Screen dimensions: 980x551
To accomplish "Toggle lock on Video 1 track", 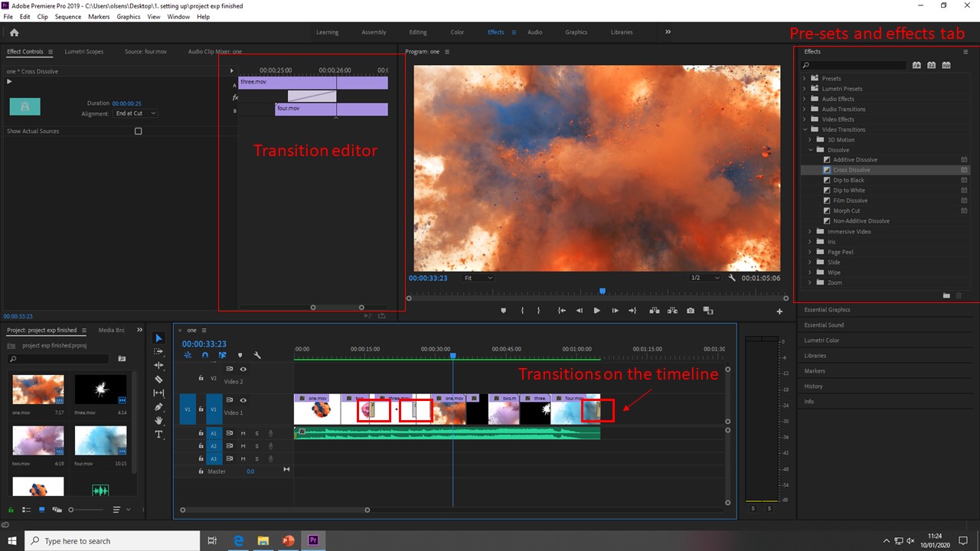I will click(201, 409).
